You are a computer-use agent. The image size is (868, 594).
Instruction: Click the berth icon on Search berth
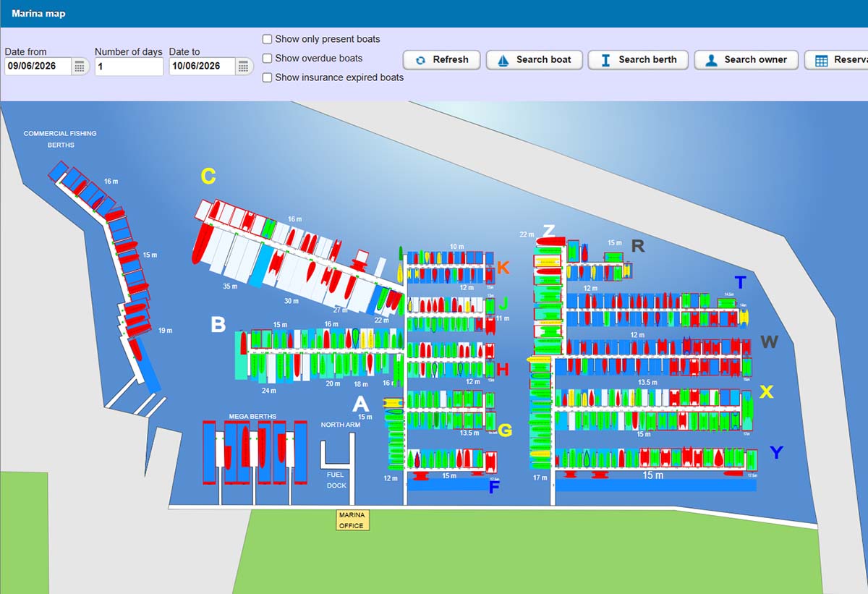pyautogui.click(x=606, y=60)
